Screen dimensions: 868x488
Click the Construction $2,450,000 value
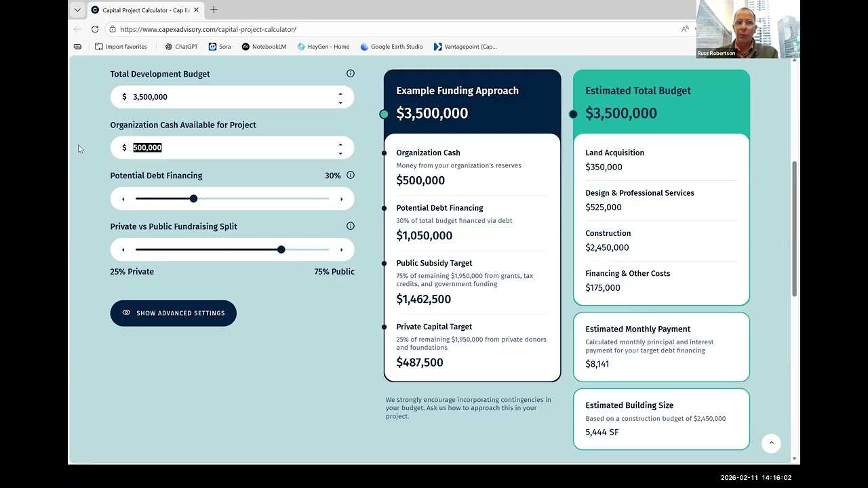607,247
